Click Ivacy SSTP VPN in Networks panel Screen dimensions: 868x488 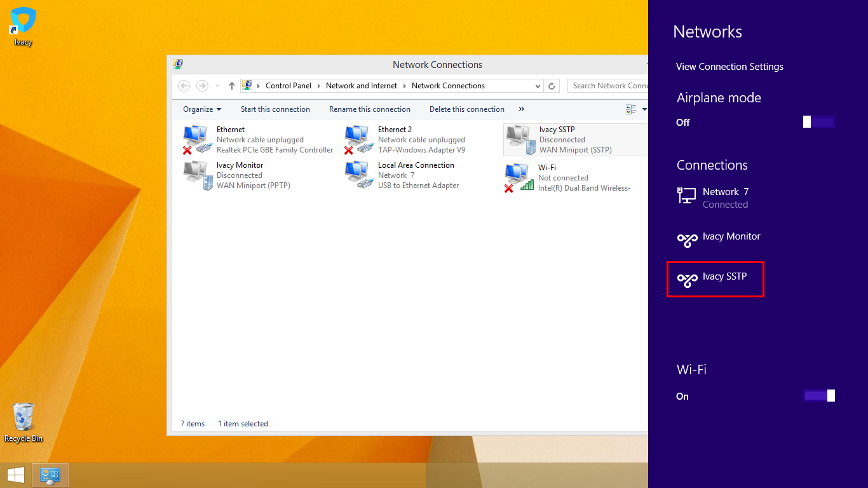(x=715, y=279)
